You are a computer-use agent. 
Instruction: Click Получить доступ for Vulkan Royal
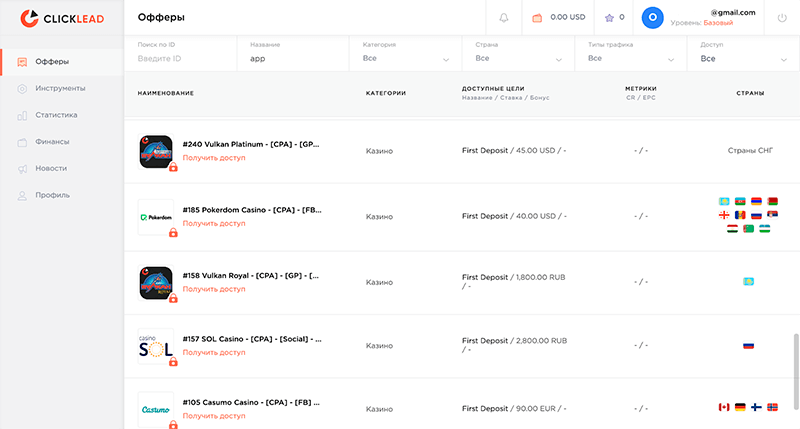(214, 289)
